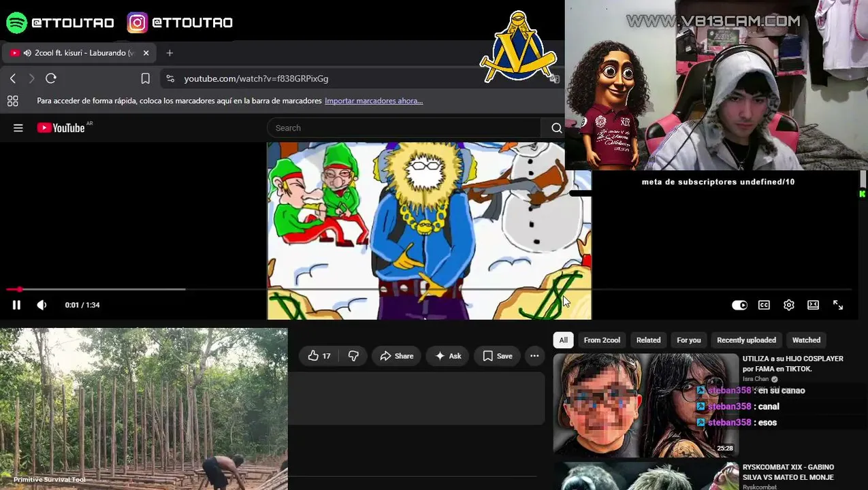Pause the YouTube video
This screenshot has width=868, height=490.
coord(16,305)
